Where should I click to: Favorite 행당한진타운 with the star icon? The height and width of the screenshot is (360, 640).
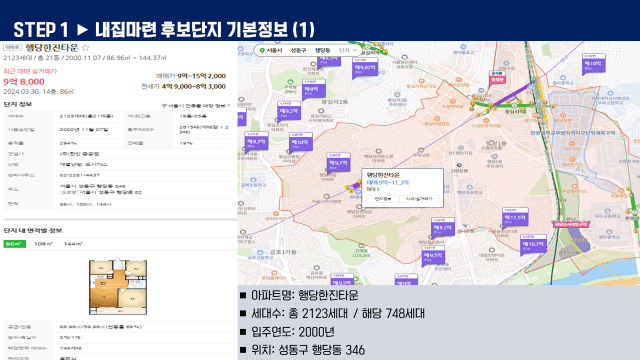(x=85, y=47)
